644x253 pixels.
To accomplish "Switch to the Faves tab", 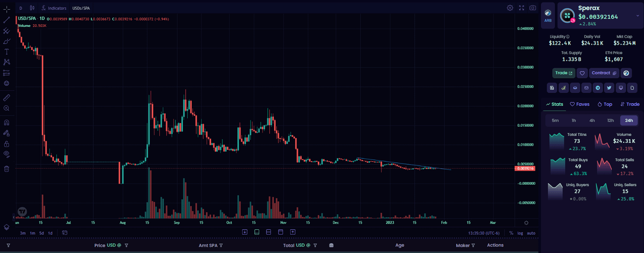I will pyautogui.click(x=580, y=104).
